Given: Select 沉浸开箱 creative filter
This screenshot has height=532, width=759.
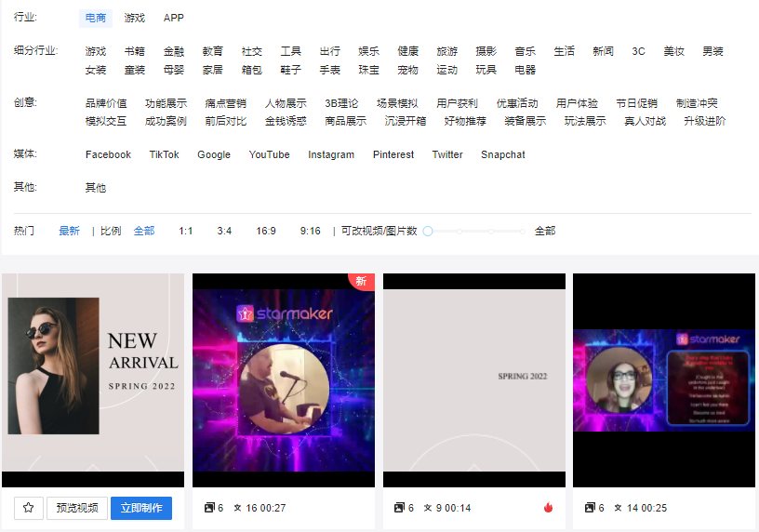Looking at the screenshot, I should pyautogui.click(x=406, y=121).
